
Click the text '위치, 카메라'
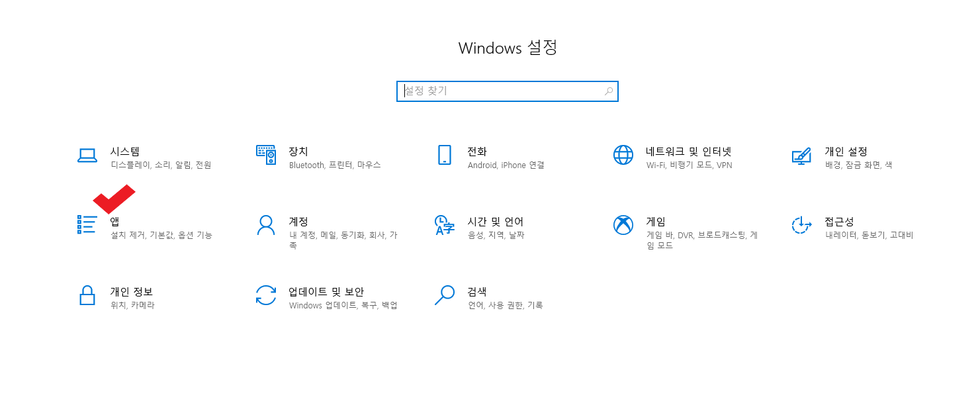tap(132, 306)
